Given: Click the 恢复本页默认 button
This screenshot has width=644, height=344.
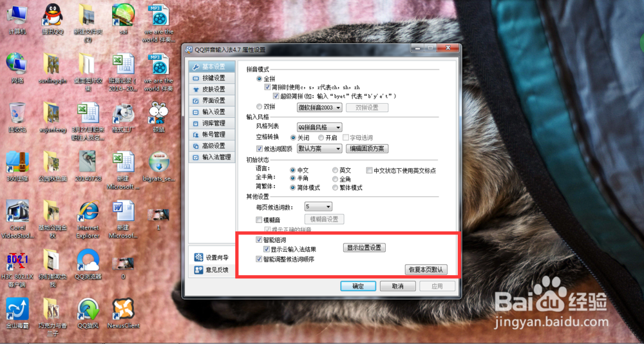Looking at the screenshot, I should 426,270.
